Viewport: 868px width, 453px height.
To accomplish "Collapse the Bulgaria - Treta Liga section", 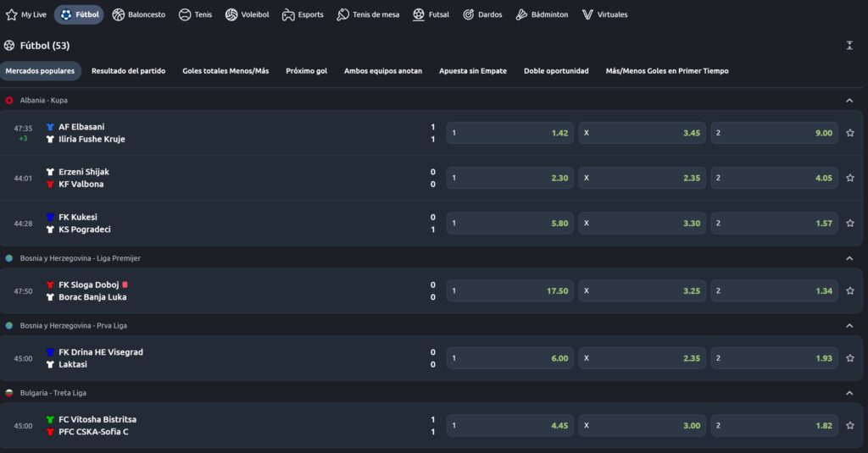I will click(x=849, y=393).
